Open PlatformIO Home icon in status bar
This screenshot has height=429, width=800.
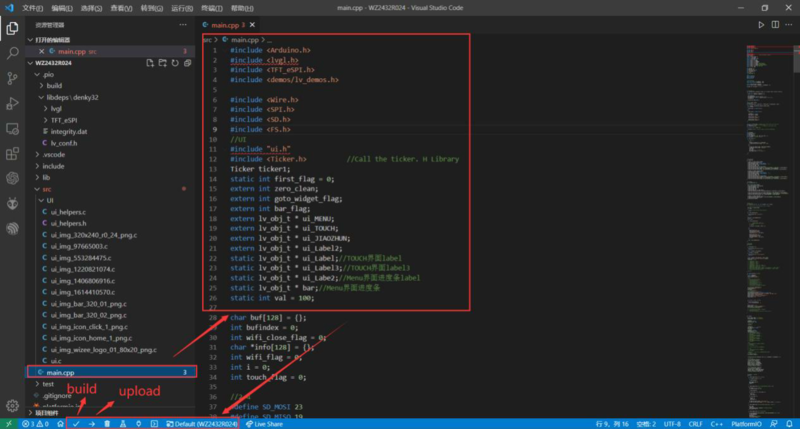[60, 424]
